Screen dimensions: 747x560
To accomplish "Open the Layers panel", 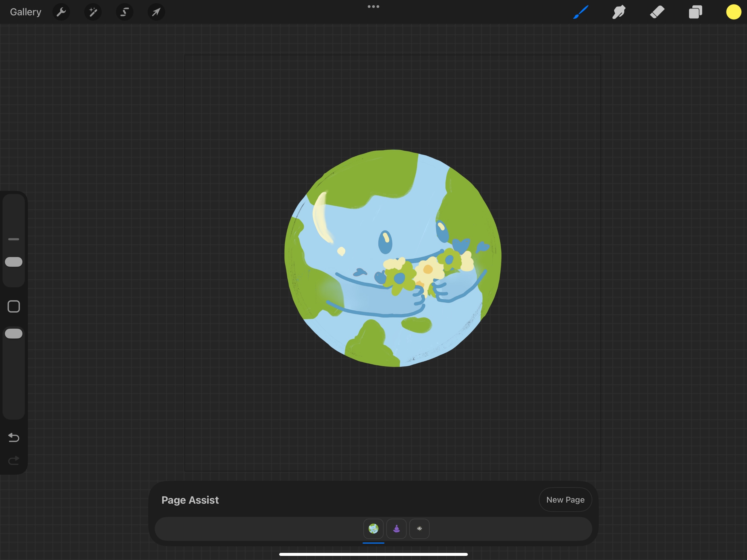I will tap(695, 12).
